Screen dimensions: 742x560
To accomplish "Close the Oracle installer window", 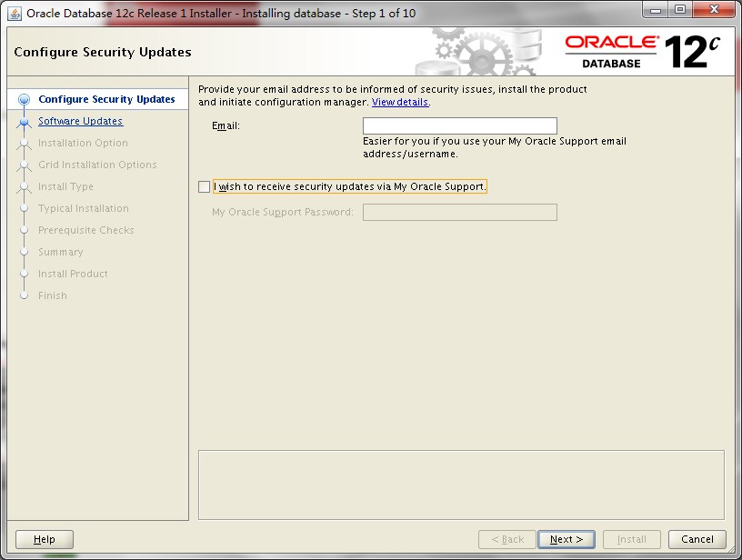I will coord(714,10).
